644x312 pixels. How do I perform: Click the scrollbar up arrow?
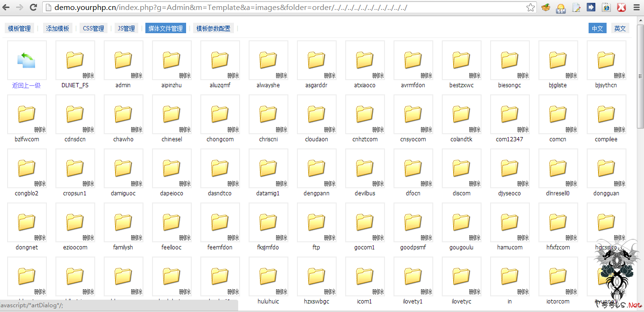640,20
